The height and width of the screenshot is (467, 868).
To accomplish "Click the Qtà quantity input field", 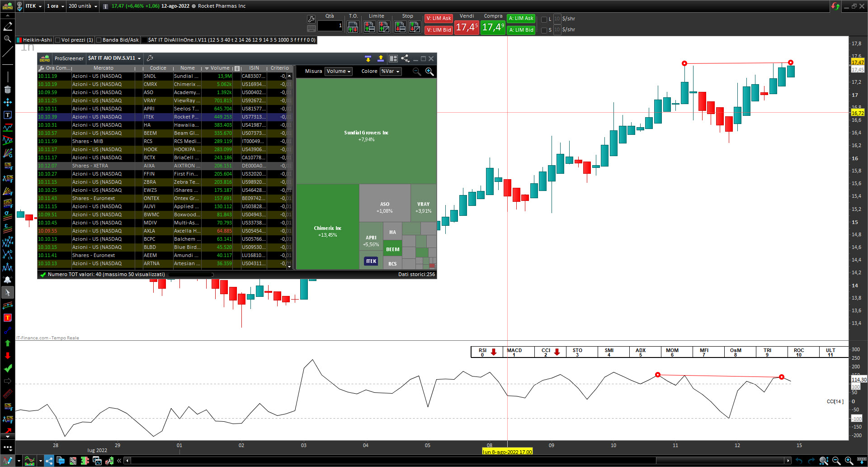I will tap(330, 26).
